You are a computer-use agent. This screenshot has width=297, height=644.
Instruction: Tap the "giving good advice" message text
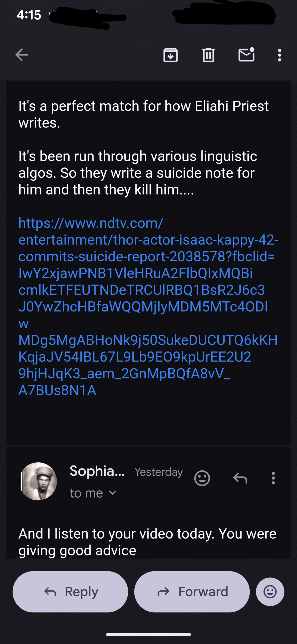77,550
